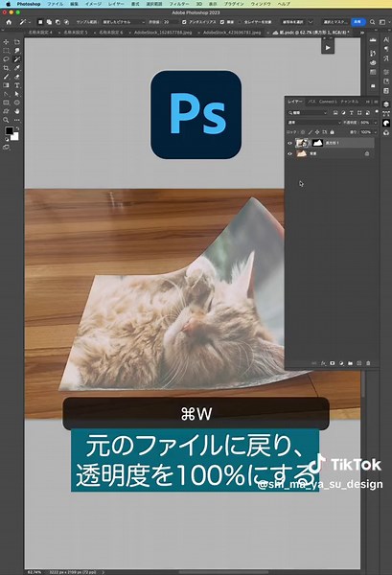Click the play button above canvas
The width and height of the screenshot is (392, 575).
point(328,47)
